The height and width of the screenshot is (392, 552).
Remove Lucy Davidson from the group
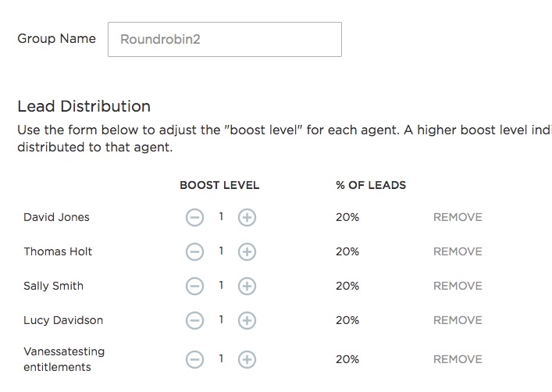[x=458, y=320]
